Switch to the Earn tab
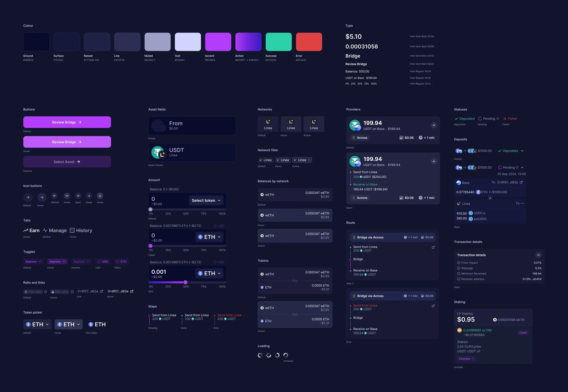Viewport: 568px width, 392px height. coord(31,230)
